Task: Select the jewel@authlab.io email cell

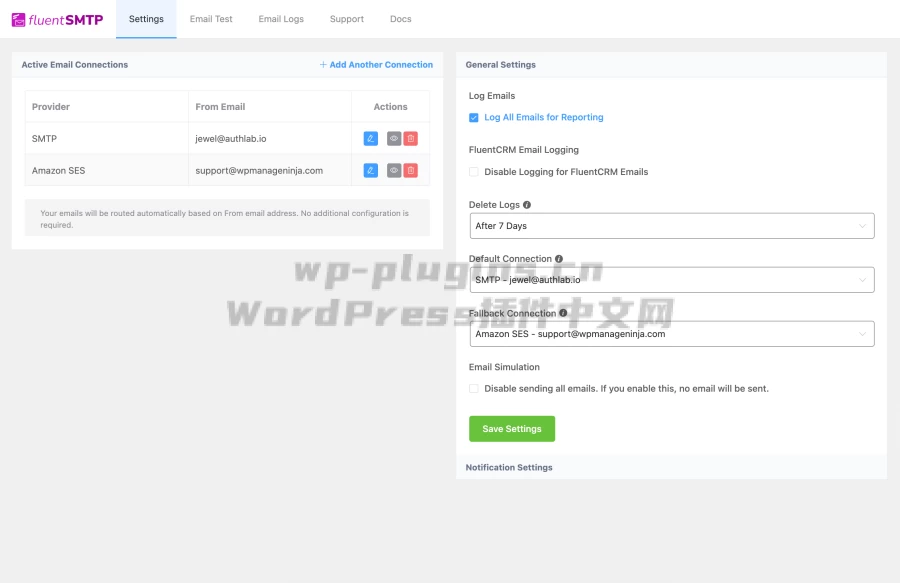Action: pyautogui.click(x=270, y=138)
